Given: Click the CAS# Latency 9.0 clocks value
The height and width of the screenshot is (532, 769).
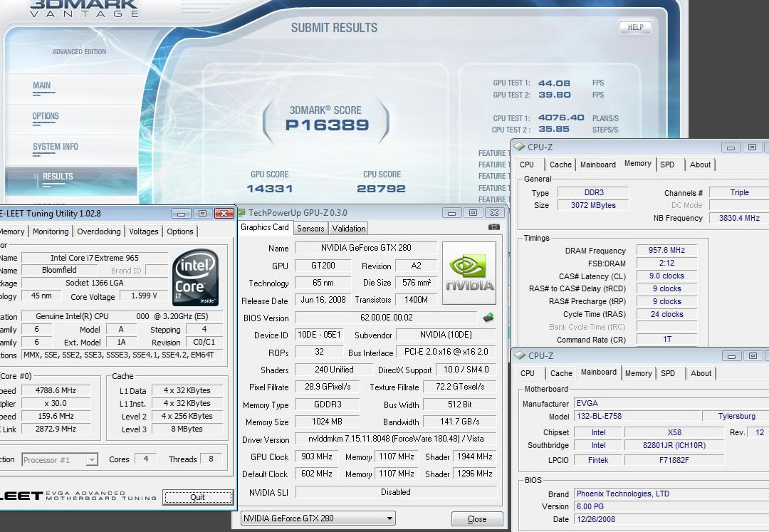Looking at the screenshot, I should pyautogui.click(x=666, y=276).
